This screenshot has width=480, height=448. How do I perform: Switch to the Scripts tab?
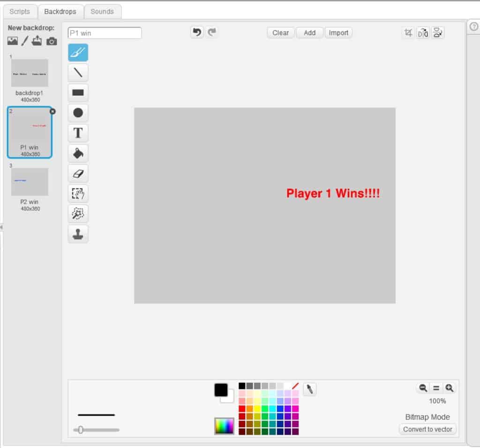[20, 12]
